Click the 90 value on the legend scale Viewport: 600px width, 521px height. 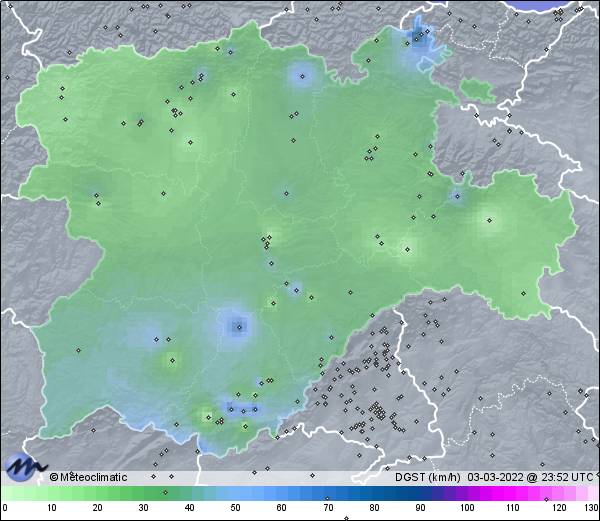tap(420, 508)
